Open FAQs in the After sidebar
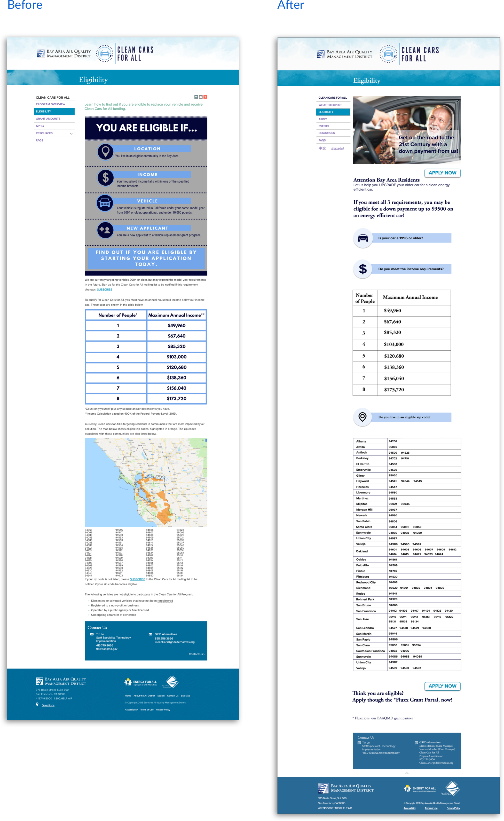The width and height of the screenshot is (504, 821). tap(322, 140)
